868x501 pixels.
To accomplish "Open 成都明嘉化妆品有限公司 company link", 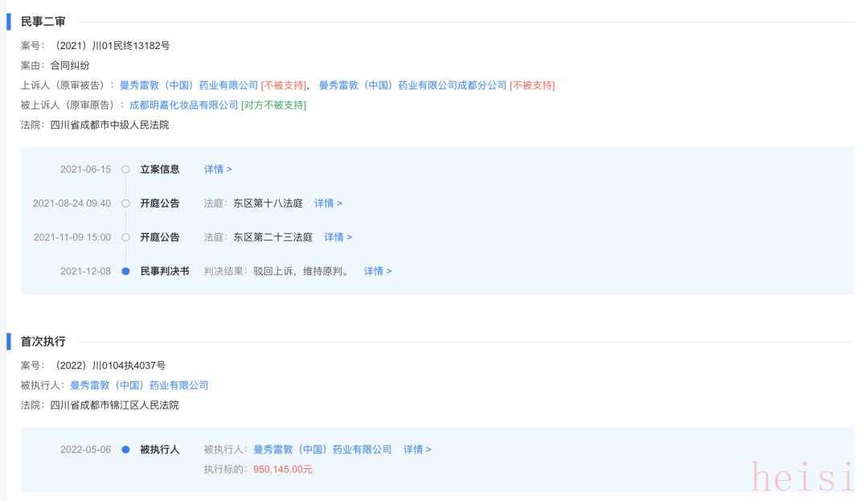I will [184, 105].
